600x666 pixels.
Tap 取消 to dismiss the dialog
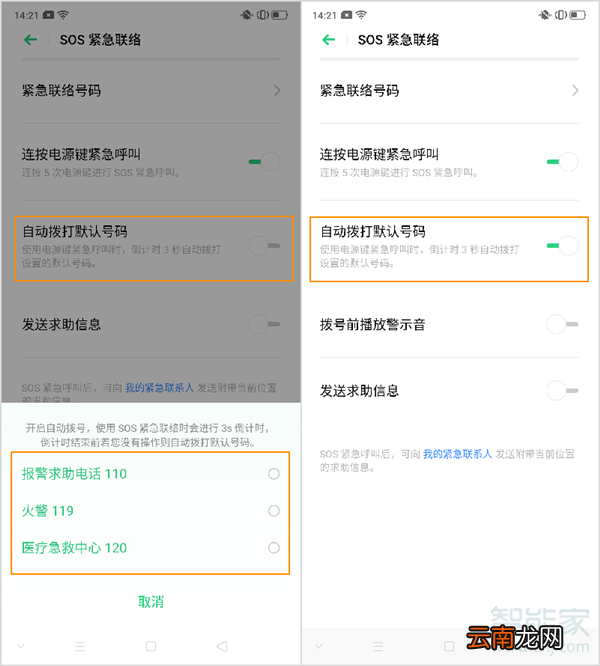click(x=151, y=601)
